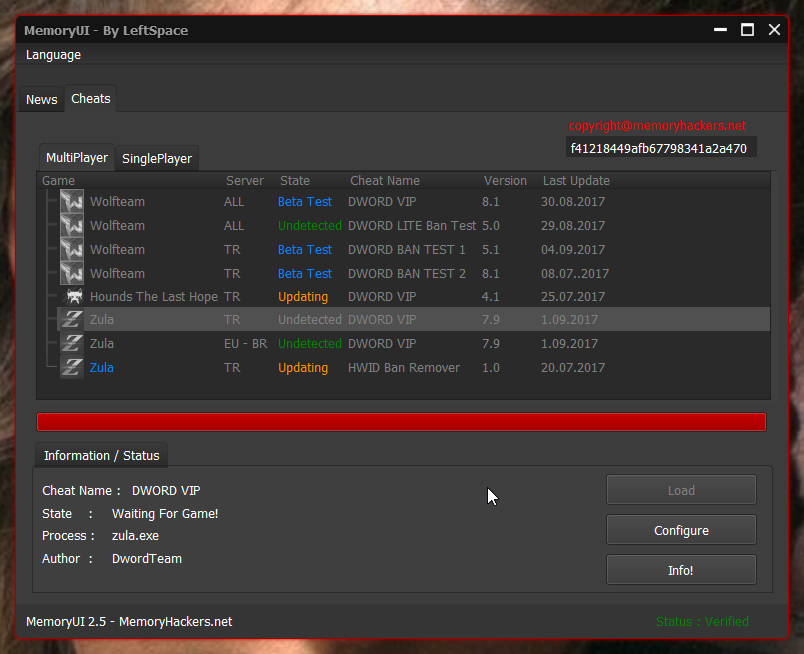Maximize the MemoryUI window
804x654 pixels.
point(747,30)
